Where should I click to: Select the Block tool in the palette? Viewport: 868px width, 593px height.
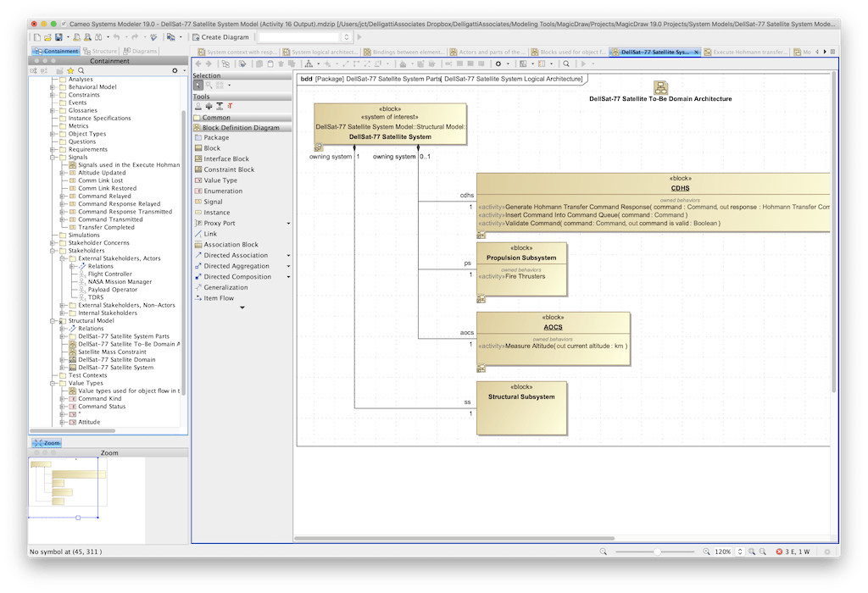212,148
